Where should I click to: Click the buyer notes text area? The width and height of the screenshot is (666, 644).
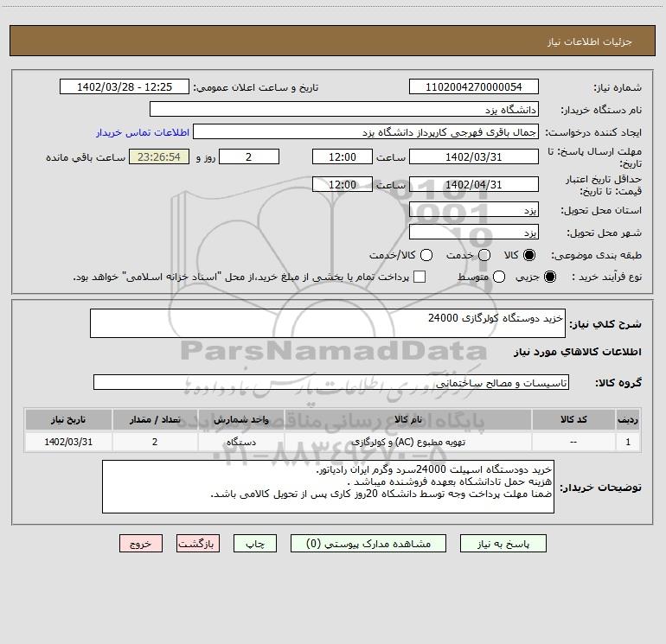328,487
